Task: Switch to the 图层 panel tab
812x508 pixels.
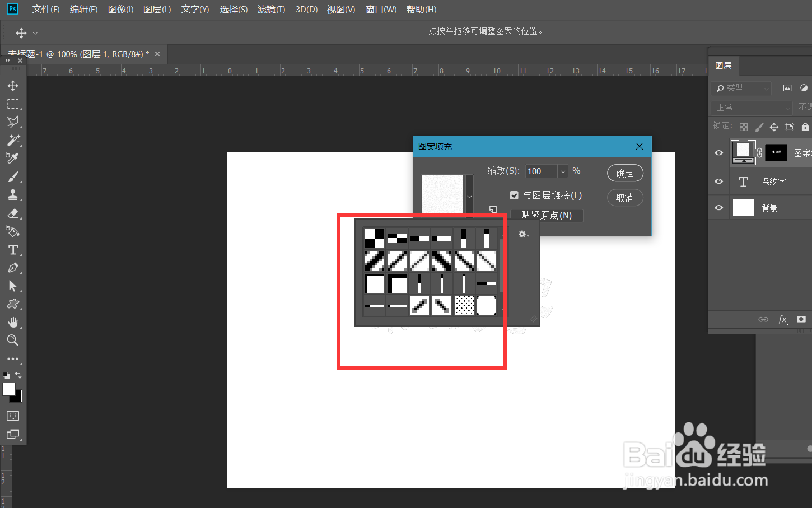Action: tap(724, 66)
